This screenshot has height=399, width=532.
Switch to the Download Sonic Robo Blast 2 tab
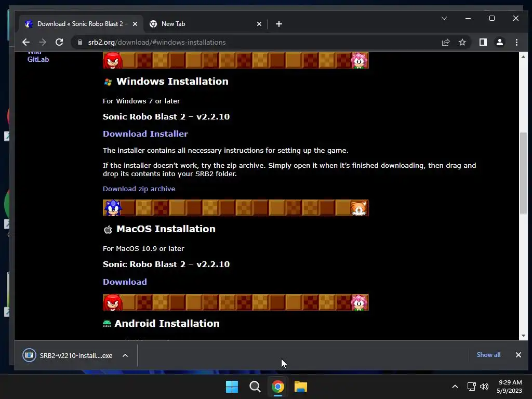click(x=81, y=24)
